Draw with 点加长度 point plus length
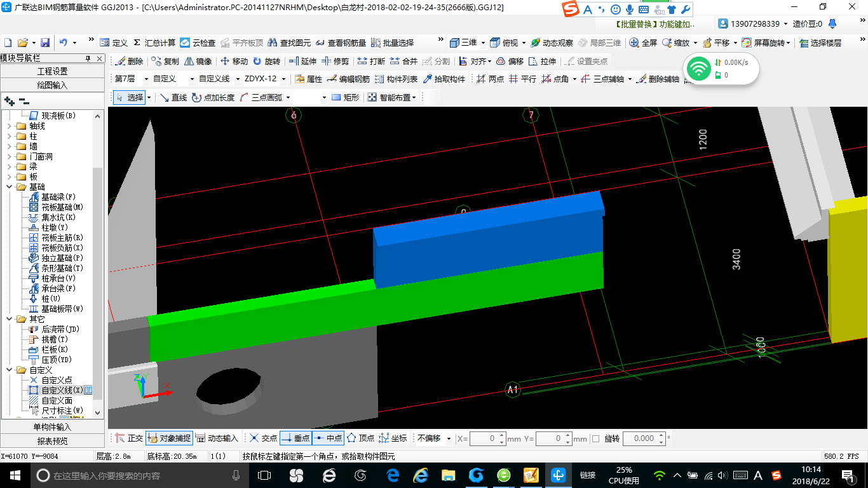This screenshot has height=488, width=868. click(x=214, y=97)
